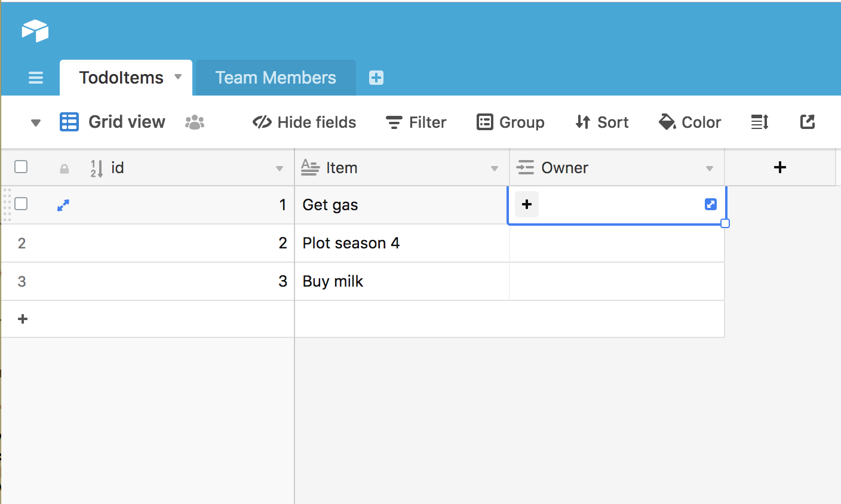
Task: Click the Airtable logo icon
Action: (35, 30)
